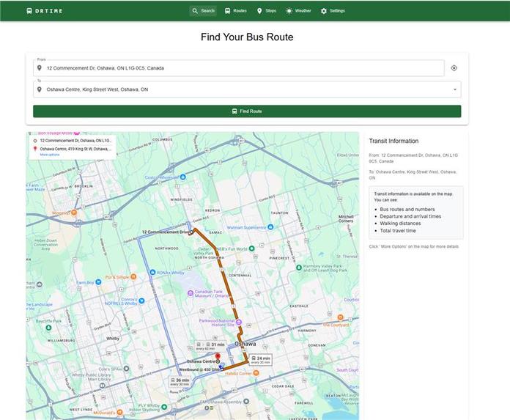Click the RONA+ Whitby map marker
Screen dimensions: 510x420
[152, 272]
